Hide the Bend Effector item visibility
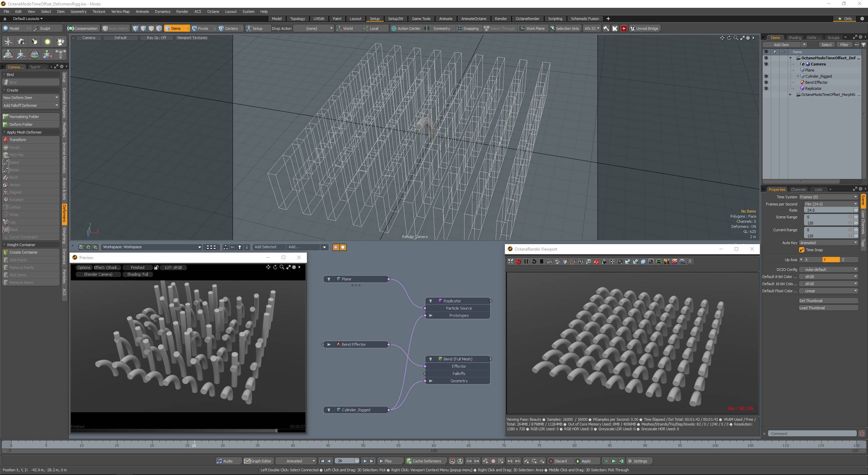The image size is (868, 475). coord(766,82)
